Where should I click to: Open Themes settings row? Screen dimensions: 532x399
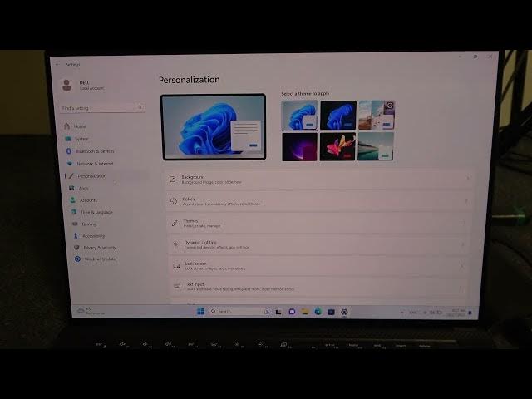pos(318,223)
